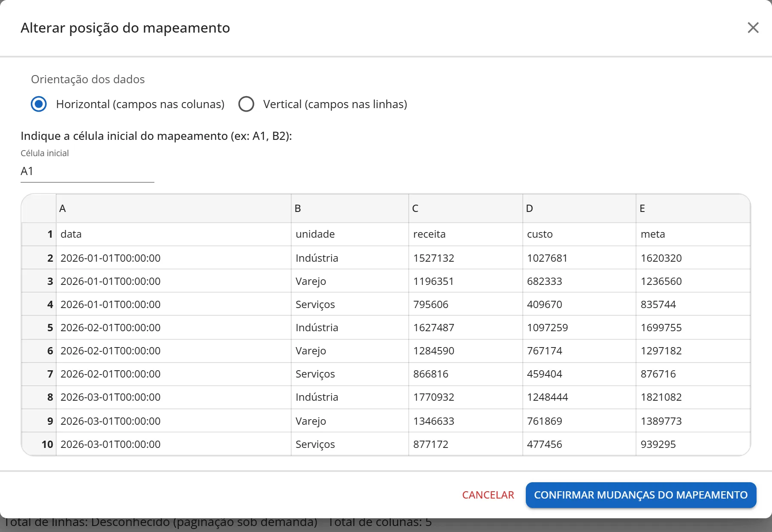The width and height of the screenshot is (772, 532).
Task: Click the Célula inicial input field
Action: tap(87, 171)
